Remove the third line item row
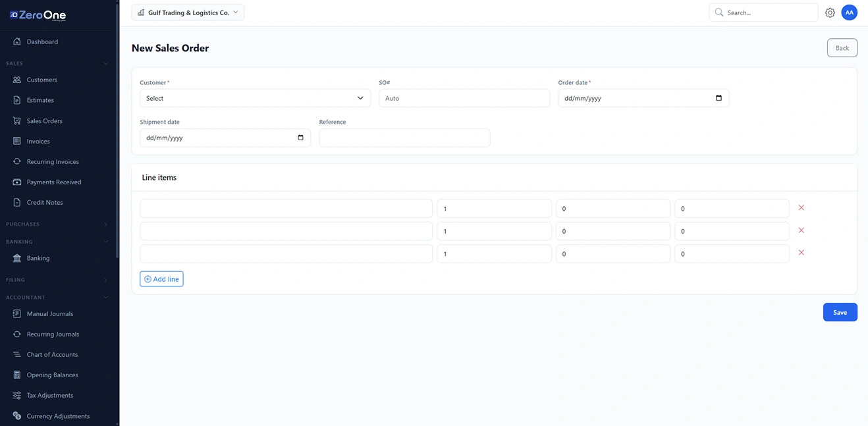868x426 pixels. (801, 253)
